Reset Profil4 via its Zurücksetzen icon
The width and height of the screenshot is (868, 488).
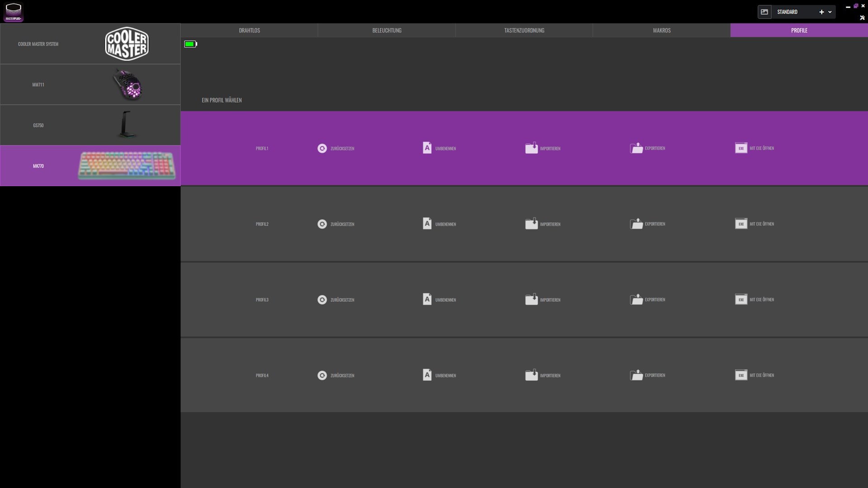point(322,375)
